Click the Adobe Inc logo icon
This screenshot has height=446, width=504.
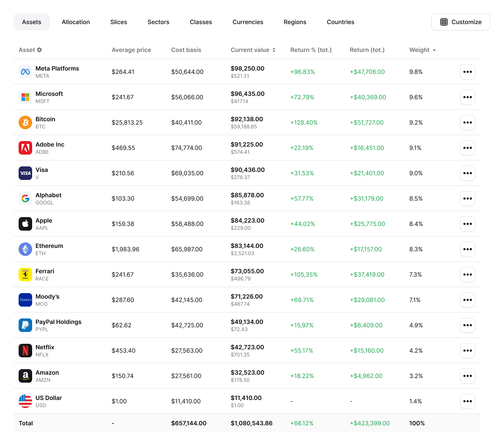(25, 148)
